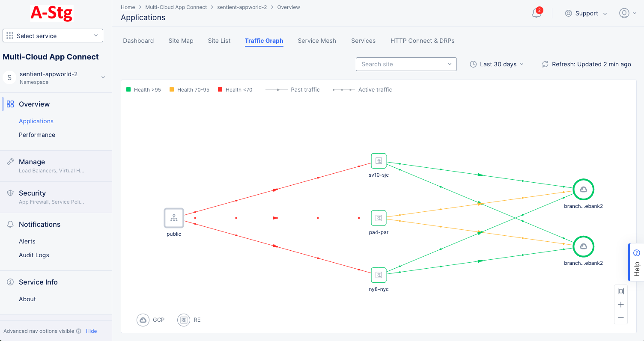This screenshot has height=341, width=644.
Task: Open the public network node icon
Action: click(x=173, y=218)
